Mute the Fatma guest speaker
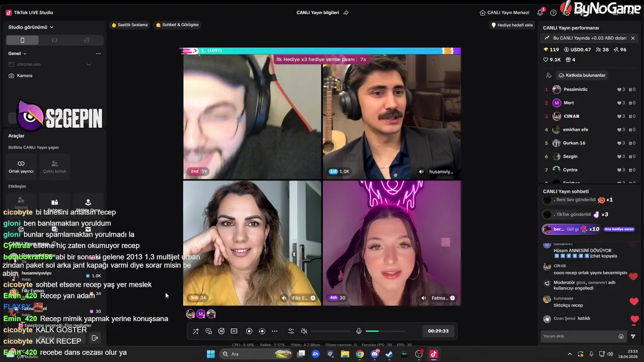The height and width of the screenshot is (362, 644). [423, 298]
